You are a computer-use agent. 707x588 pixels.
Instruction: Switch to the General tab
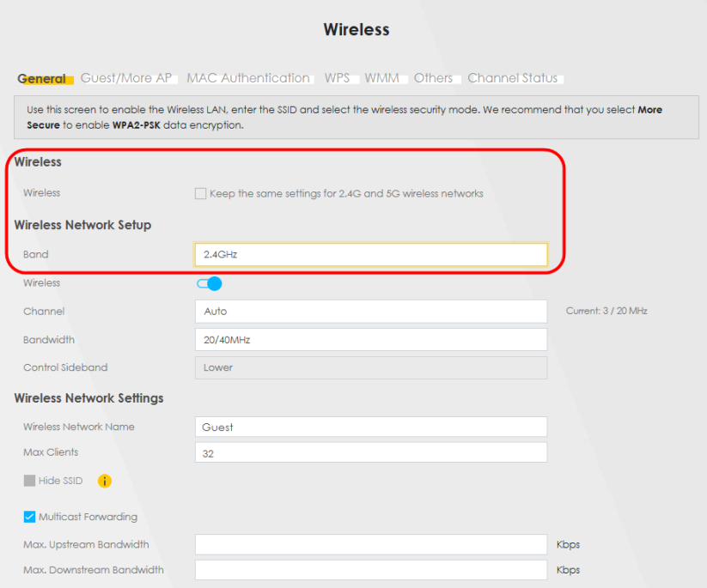[x=41, y=79]
